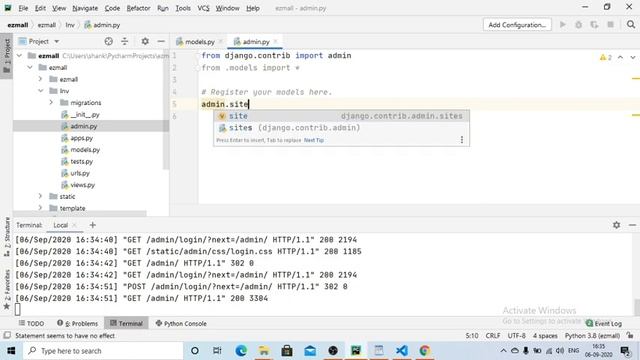Open Search Everywhere magnifier icon

point(631,25)
